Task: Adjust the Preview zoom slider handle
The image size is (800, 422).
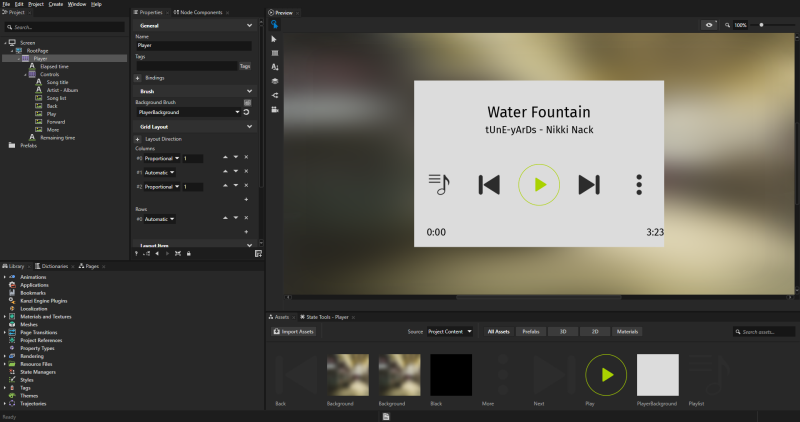Action: (x=762, y=24)
